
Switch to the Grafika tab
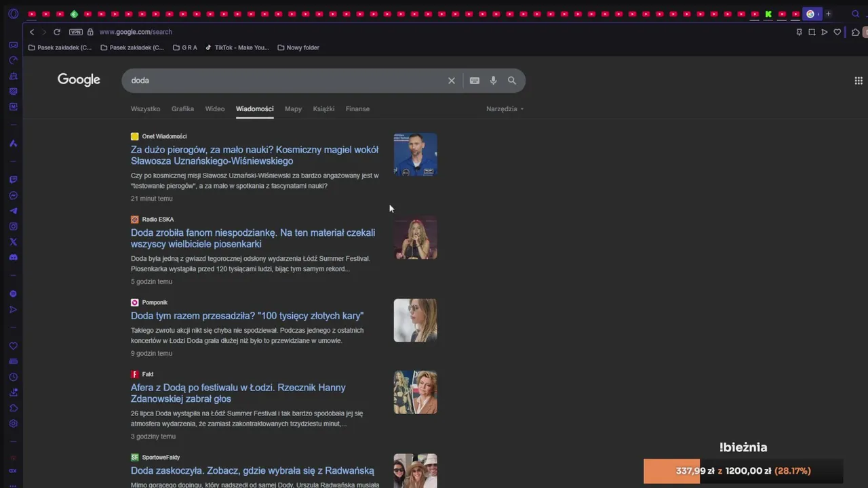pos(182,108)
